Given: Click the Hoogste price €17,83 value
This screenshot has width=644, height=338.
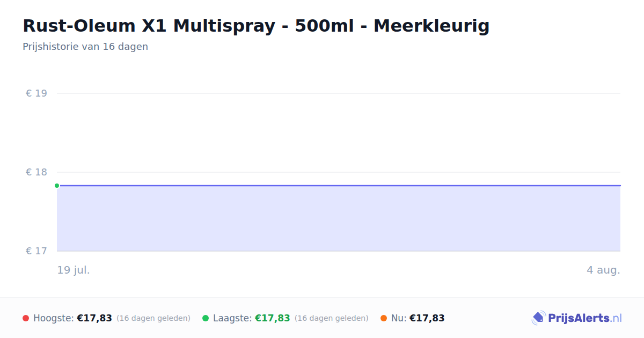Looking at the screenshot, I should coord(94,318).
